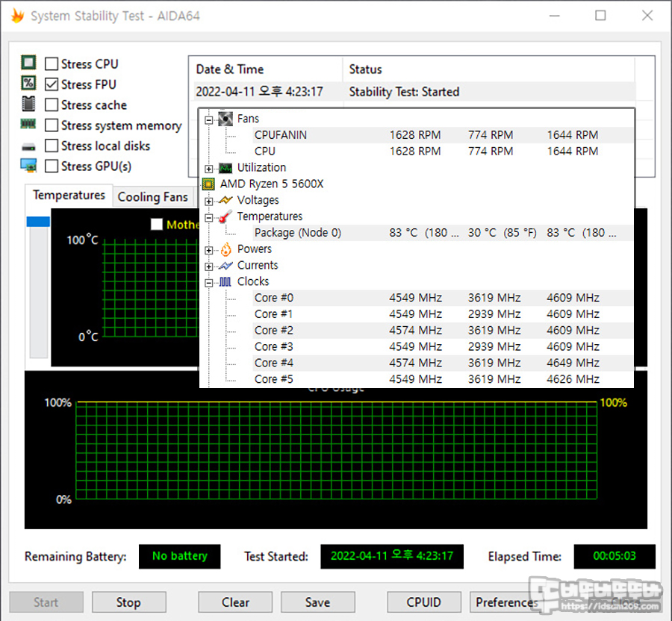Click the AIDA64 flame icon in title bar
This screenshot has width=672, height=621.
(x=18, y=16)
